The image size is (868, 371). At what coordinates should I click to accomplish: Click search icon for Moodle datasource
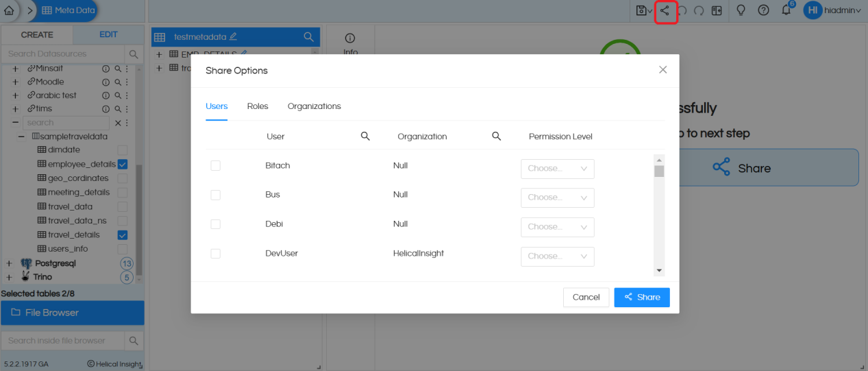(x=117, y=82)
